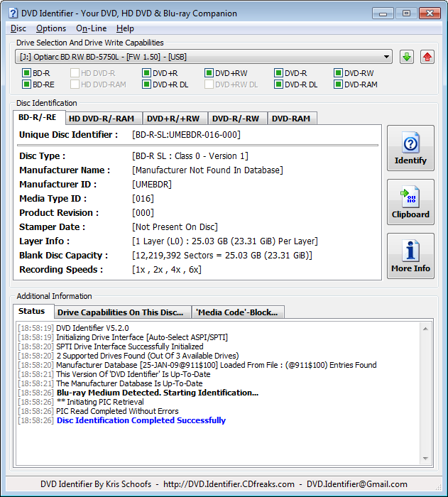Screen dimensions: 448x497
Task: Toggle the BD-R checkbox
Action: [26, 73]
